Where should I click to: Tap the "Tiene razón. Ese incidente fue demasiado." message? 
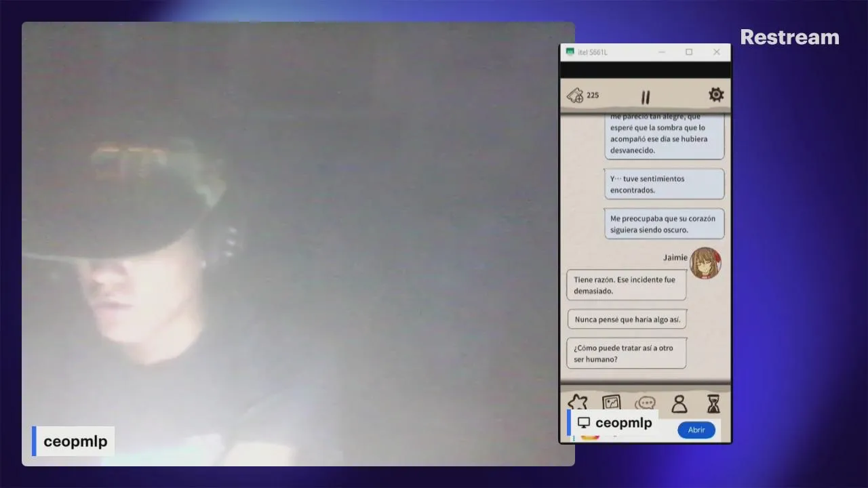pyautogui.click(x=627, y=285)
